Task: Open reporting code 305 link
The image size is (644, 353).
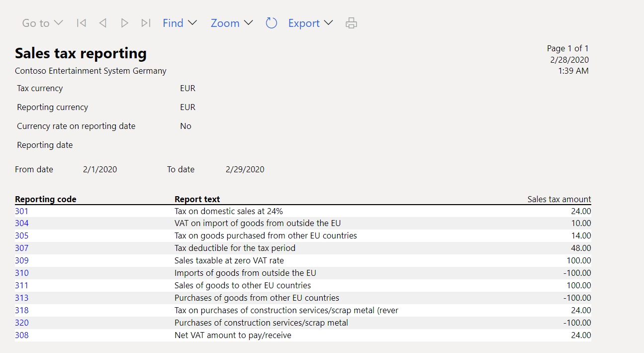Action: tap(22, 235)
